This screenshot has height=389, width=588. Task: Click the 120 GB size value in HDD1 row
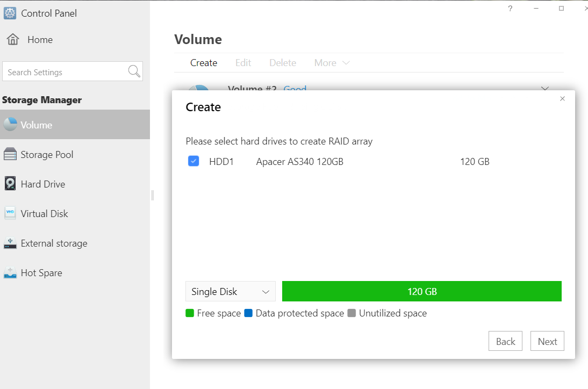[475, 162]
